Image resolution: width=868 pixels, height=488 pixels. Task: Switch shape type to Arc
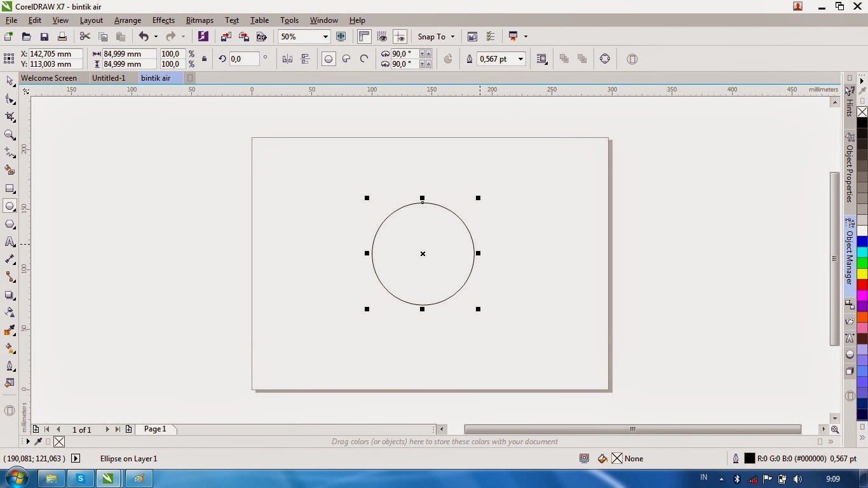click(364, 59)
